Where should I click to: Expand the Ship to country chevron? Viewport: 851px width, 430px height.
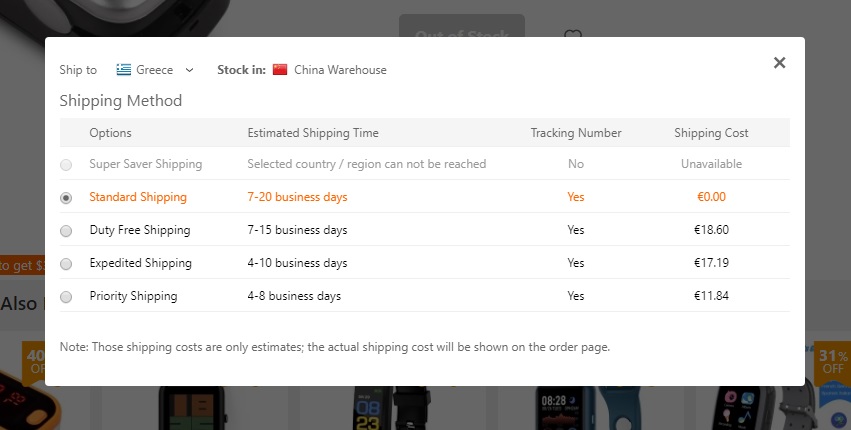[190, 70]
